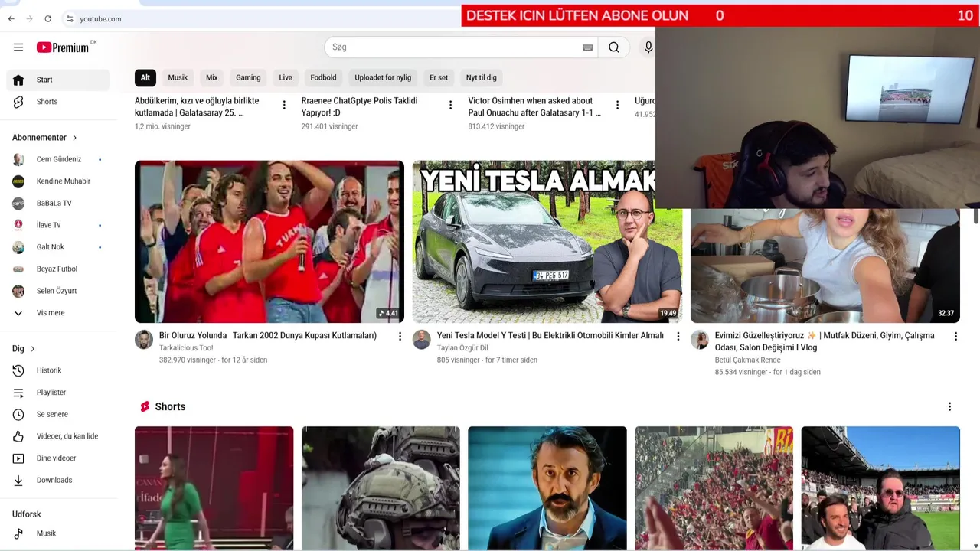Click Betül Çakmak Rende channel name
980x551 pixels.
point(747,360)
